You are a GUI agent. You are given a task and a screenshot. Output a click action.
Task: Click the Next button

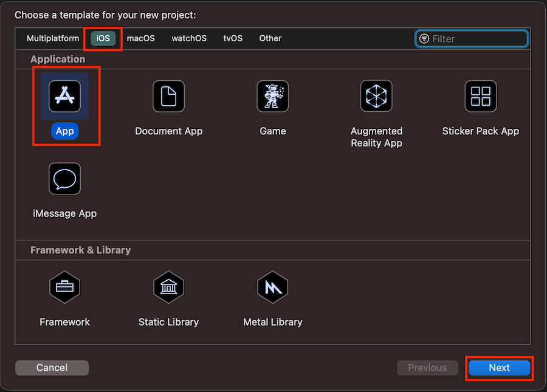499,368
